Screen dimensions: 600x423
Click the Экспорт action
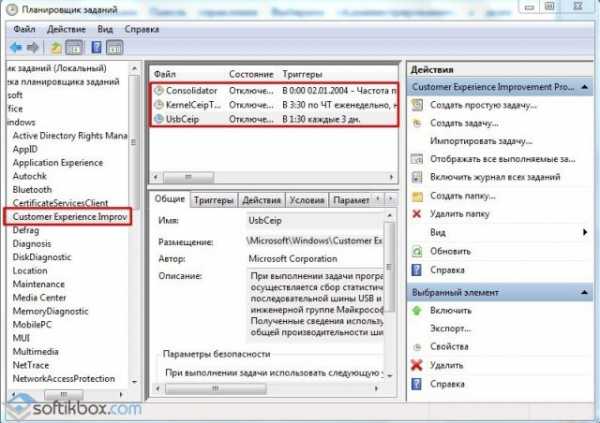point(450,328)
